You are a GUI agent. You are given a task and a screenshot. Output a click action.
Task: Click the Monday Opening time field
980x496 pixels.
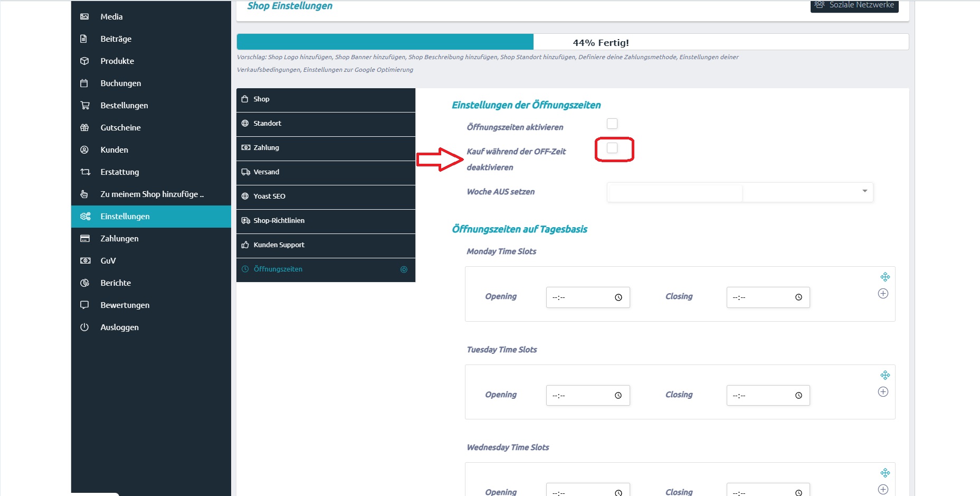(x=588, y=297)
